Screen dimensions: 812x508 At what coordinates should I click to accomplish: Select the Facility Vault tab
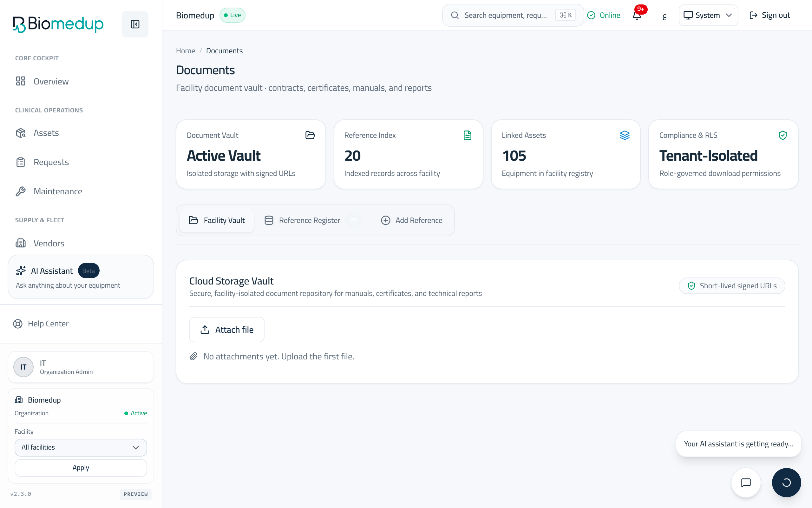coord(217,220)
